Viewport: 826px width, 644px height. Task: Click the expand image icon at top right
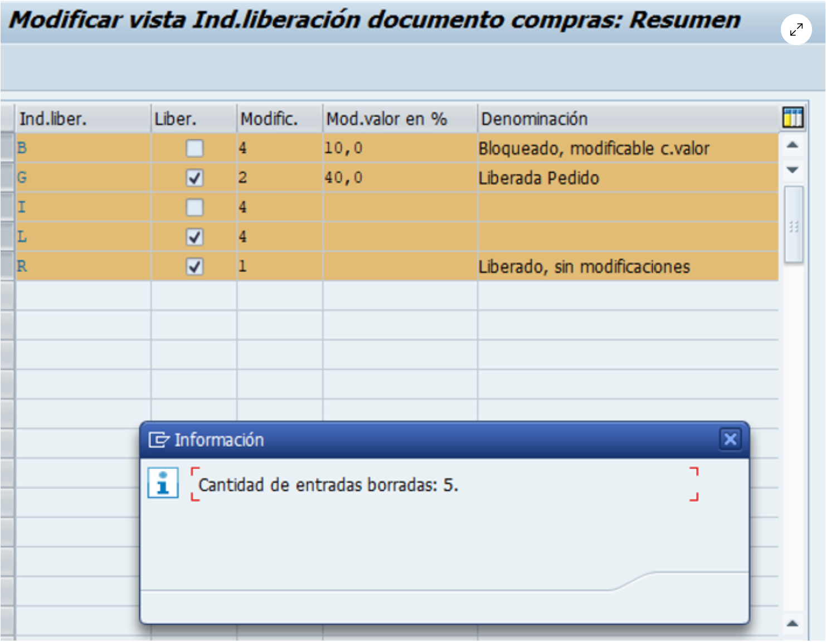796,30
